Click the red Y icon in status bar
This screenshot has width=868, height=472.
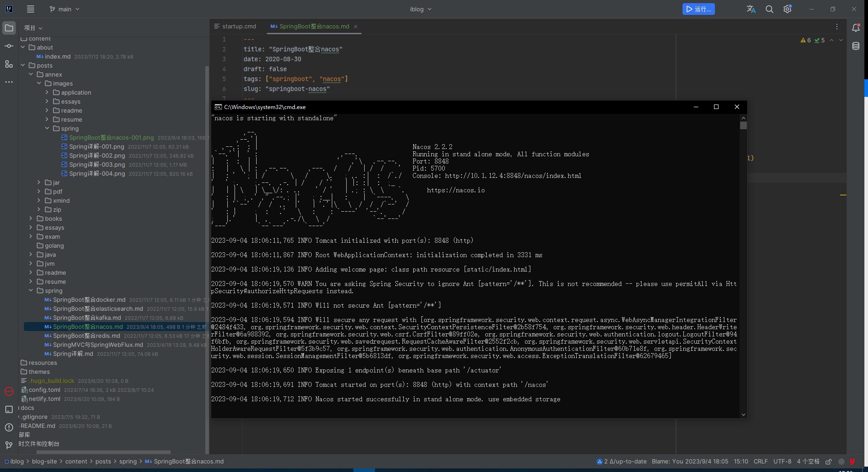click(852, 462)
